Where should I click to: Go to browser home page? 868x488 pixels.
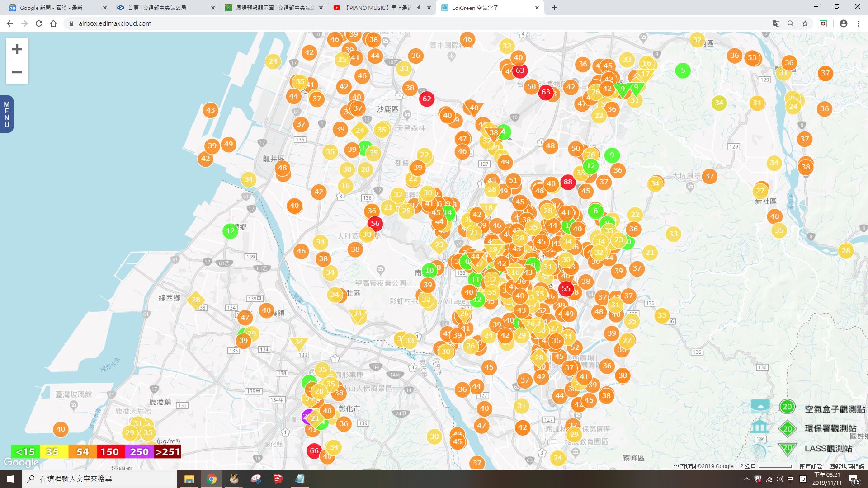click(x=53, y=23)
